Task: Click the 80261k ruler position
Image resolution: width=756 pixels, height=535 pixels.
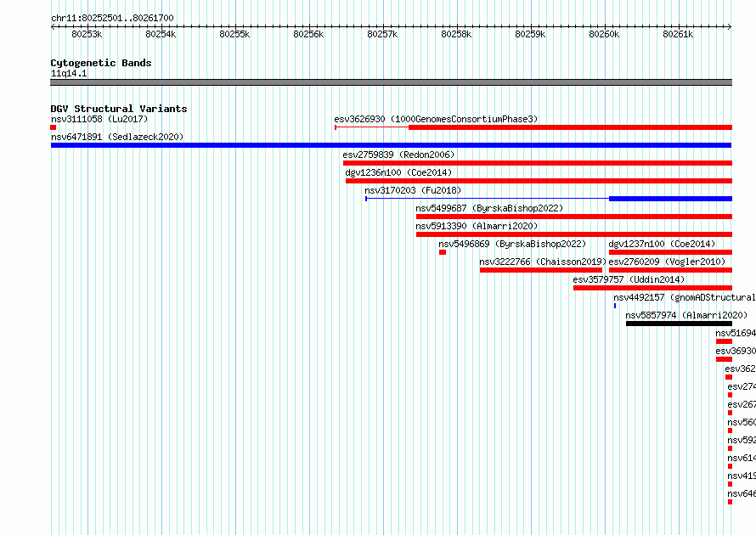Action: [x=678, y=34]
